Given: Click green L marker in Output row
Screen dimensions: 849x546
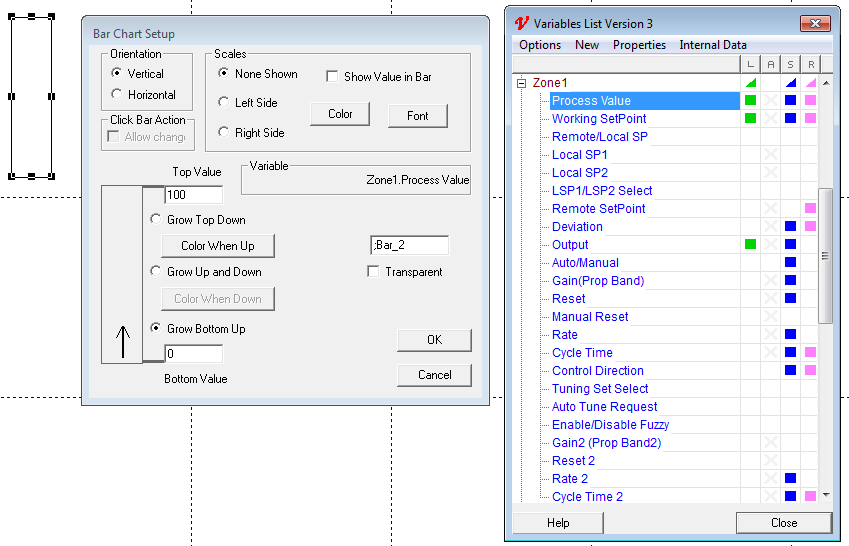Looking at the screenshot, I should [x=750, y=244].
